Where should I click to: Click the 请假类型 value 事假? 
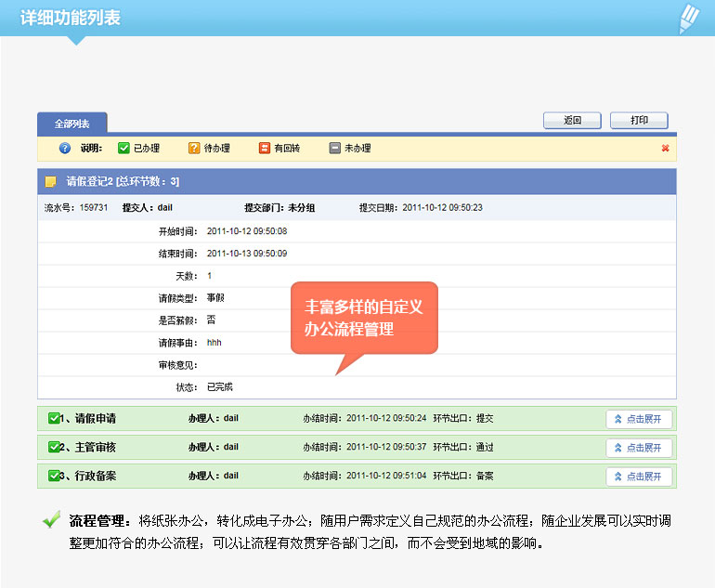pos(215,298)
